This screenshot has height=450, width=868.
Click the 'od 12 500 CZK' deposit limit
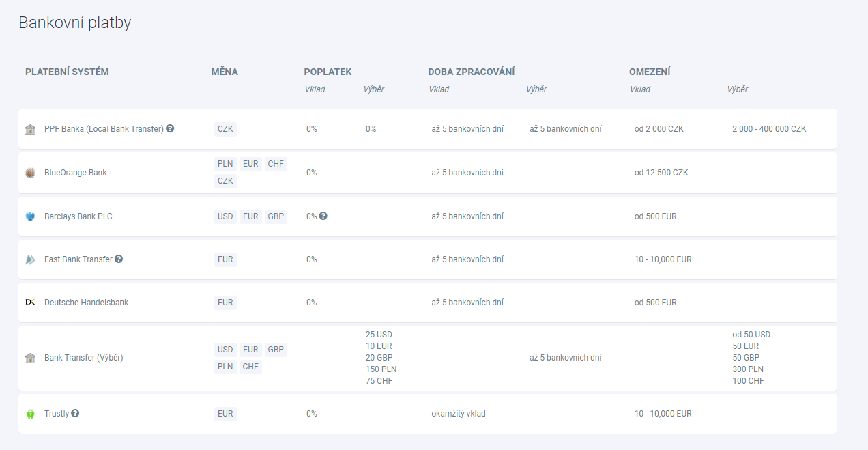661,173
